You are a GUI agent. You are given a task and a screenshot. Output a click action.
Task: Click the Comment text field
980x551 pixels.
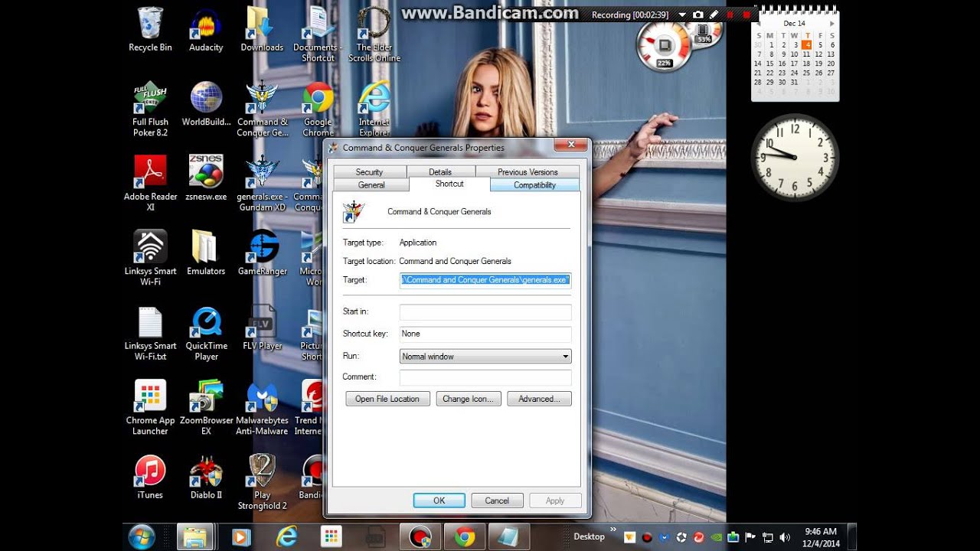485,377
